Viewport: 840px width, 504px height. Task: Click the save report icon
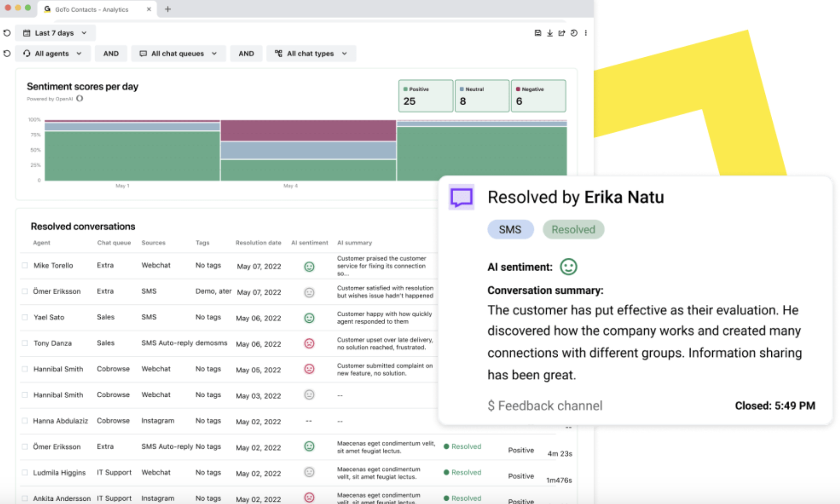537,33
